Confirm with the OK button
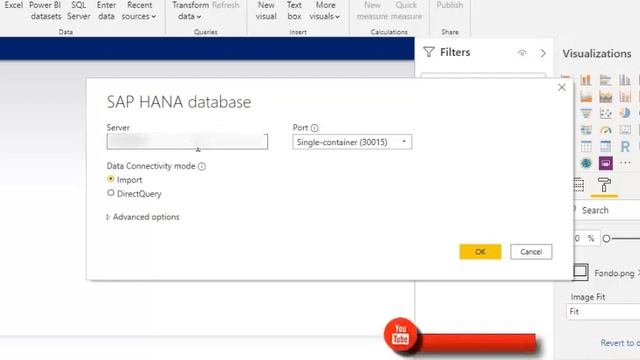This screenshot has width=640, height=360. [480, 252]
